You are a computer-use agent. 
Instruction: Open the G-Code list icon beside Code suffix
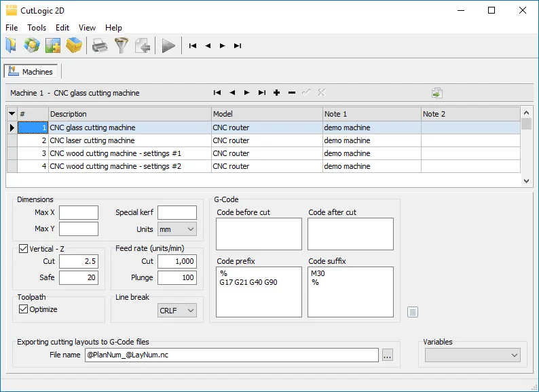[x=413, y=312]
